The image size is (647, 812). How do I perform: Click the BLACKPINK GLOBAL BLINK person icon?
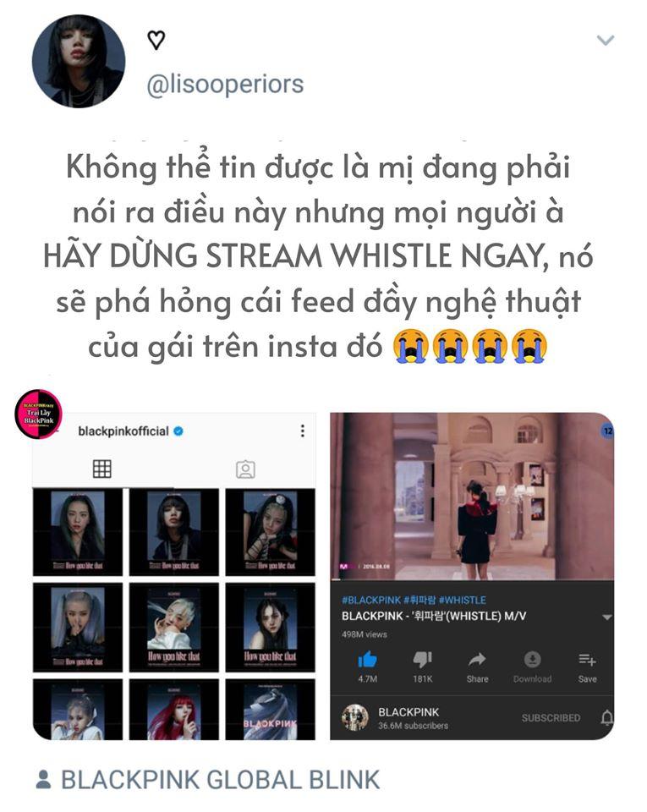pyautogui.click(x=44, y=779)
